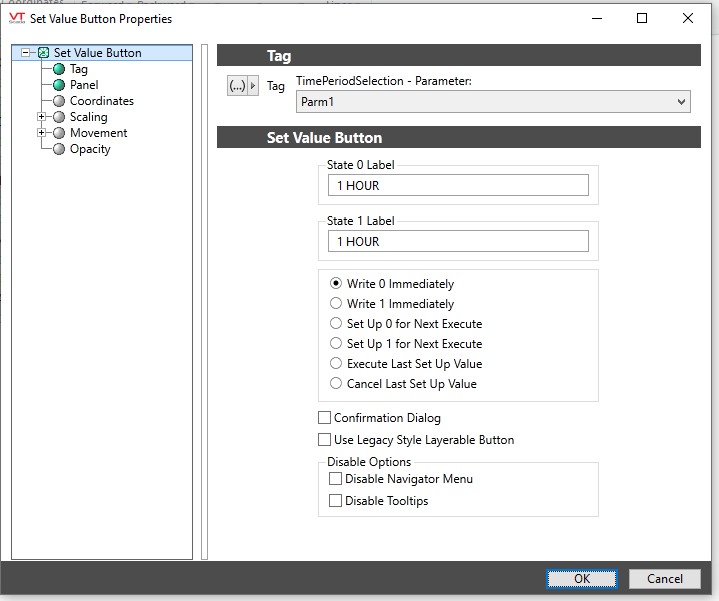Click the gray Movement node icon
Viewport: 719px width, 601px height.
[59, 133]
